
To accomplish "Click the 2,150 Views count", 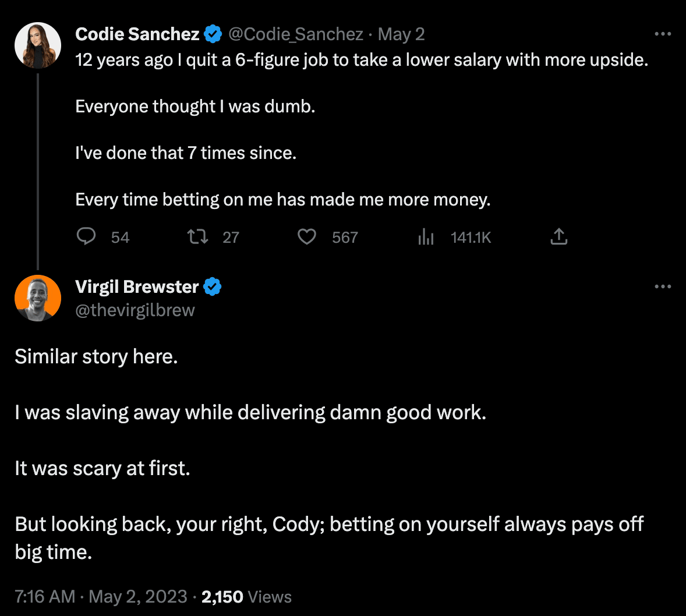I will [x=246, y=597].
